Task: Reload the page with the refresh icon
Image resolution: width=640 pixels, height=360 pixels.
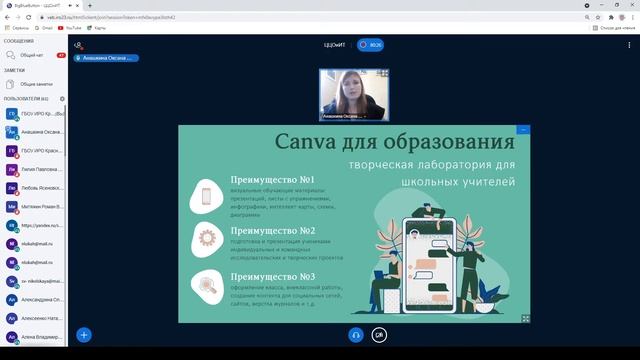Action: (x=29, y=18)
